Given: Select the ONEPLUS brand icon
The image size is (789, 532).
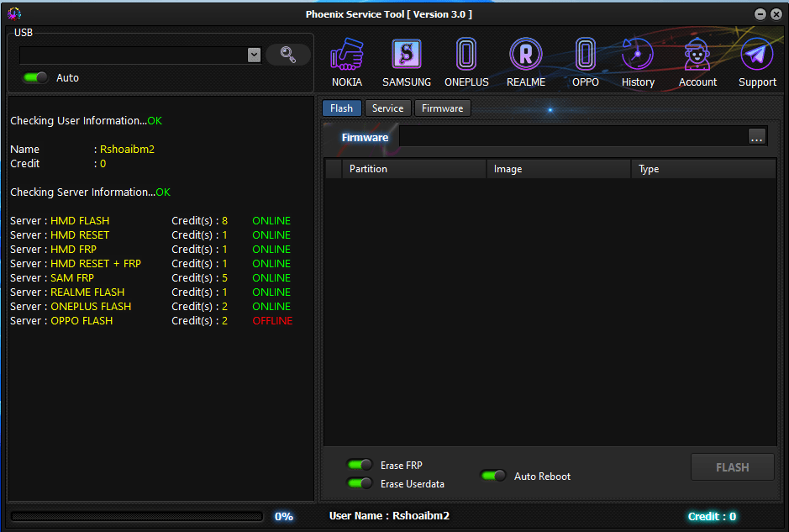Looking at the screenshot, I should pyautogui.click(x=466, y=59).
